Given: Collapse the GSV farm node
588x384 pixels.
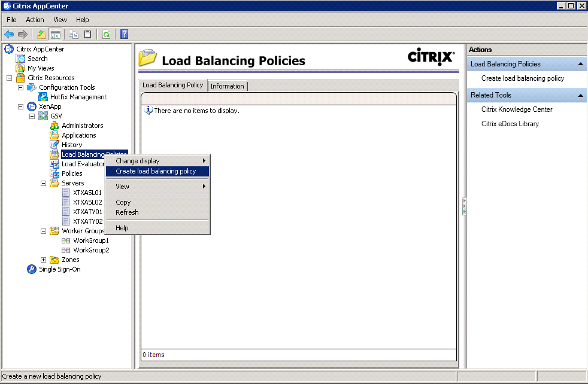Looking at the screenshot, I should click(x=32, y=116).
